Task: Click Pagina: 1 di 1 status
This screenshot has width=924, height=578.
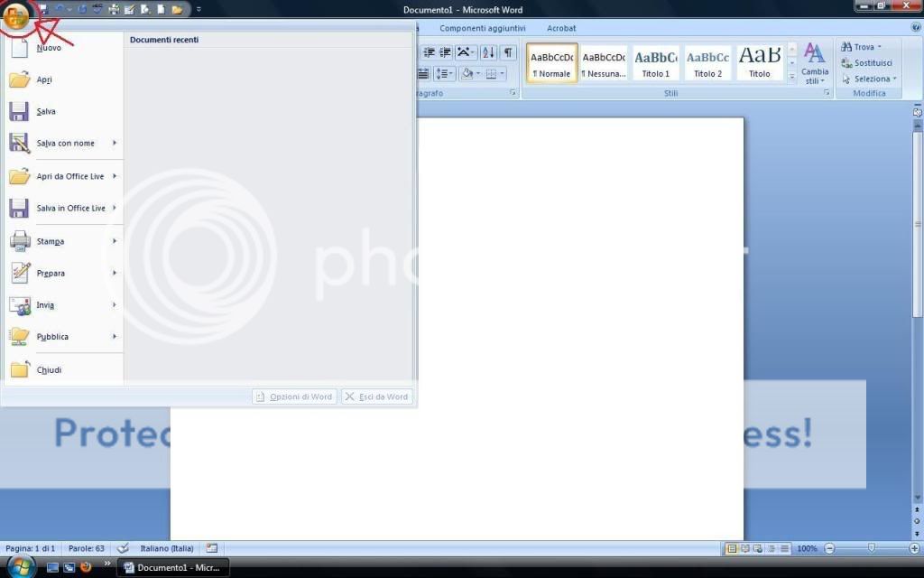Action: coord(30,548)
